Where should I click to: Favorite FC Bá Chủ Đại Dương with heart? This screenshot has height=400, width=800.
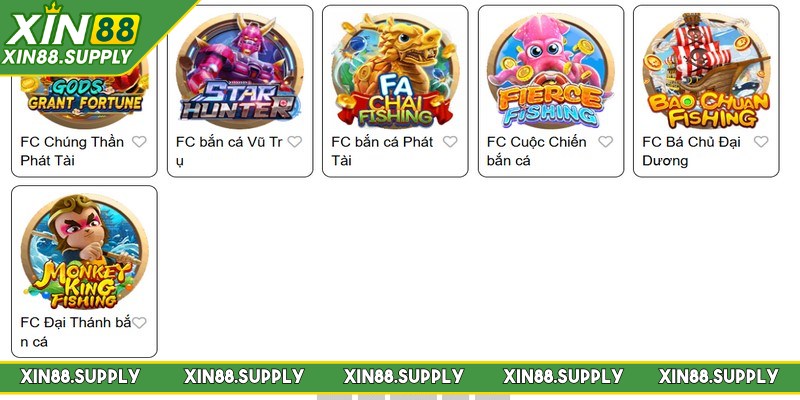[x=761, y=141]
